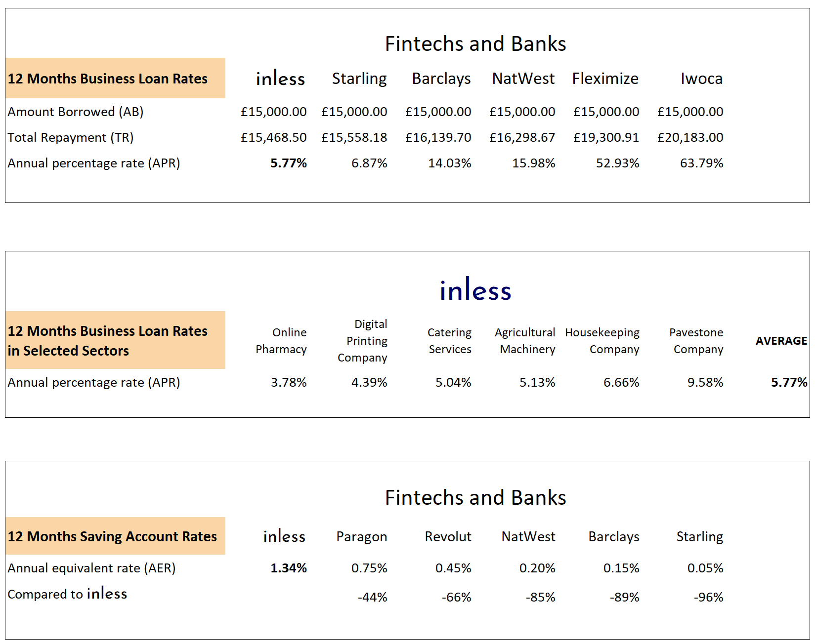The height and width of the screenshot is (644, 816).
Task: Select the Online Pharmacy column header
Action: (281, 341)
